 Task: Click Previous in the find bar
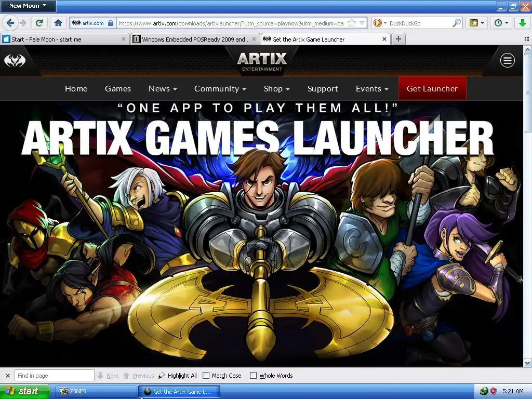point(138,376)
